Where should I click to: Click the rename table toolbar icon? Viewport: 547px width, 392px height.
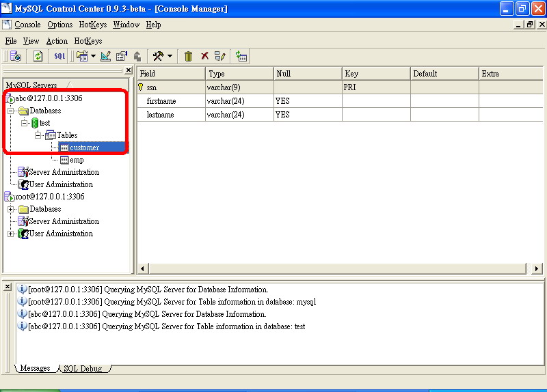point(220,56)
